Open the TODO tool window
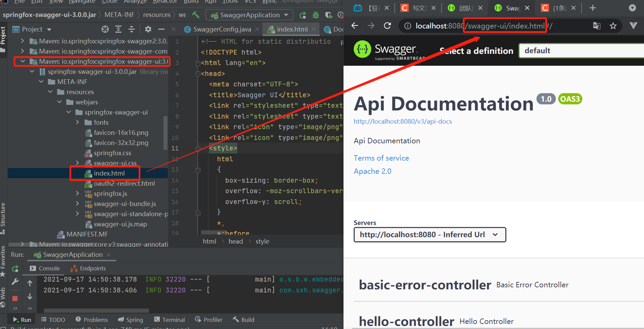This screenshot has height=329, width=644. tap(53, 320)
